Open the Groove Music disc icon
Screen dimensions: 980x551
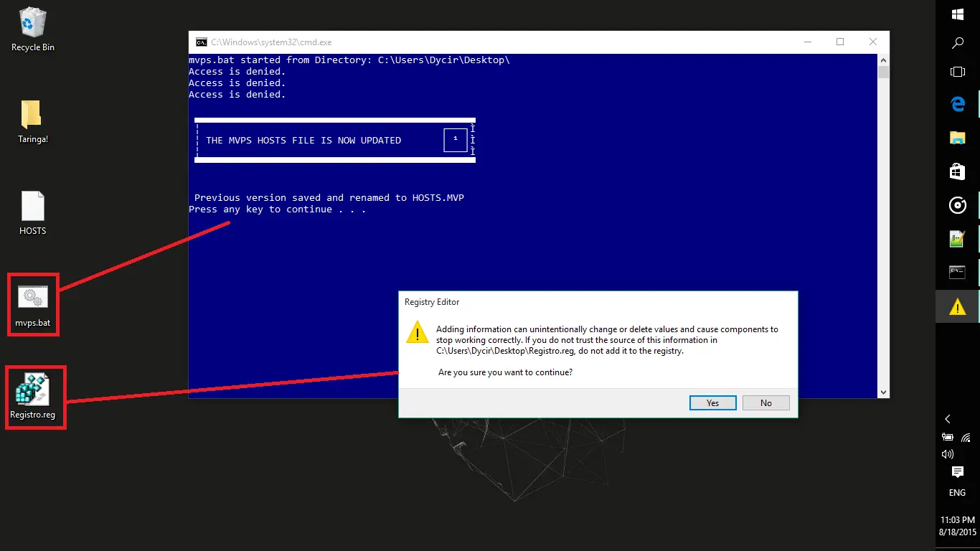tap(958, 206)
